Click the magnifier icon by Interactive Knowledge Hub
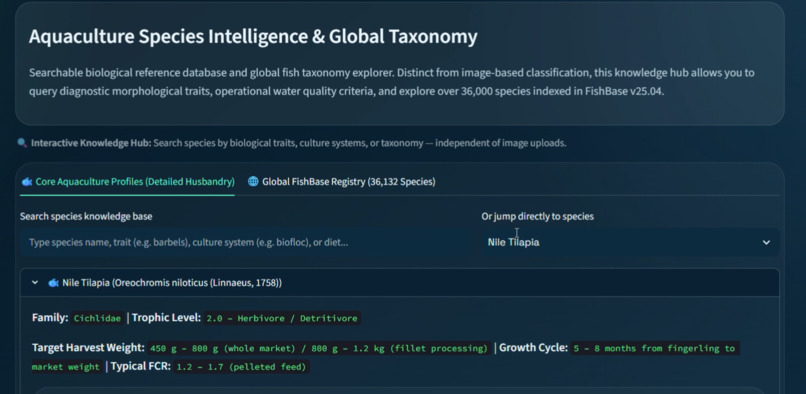The width and height of the screenshot is (806, 394). 22,143
